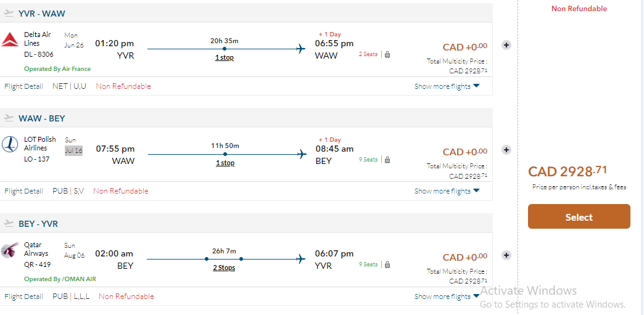This screenshot has height=315, width=644.
Task: Click the 2 Stops link on BEY-YVR
Action: coord(224,268)
